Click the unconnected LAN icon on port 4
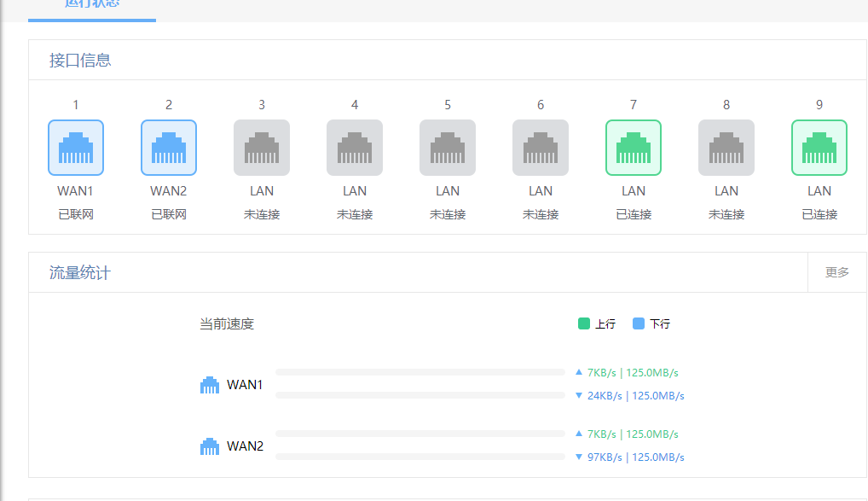The height and width of the screenshot is (501, 868). pos(354,147)
